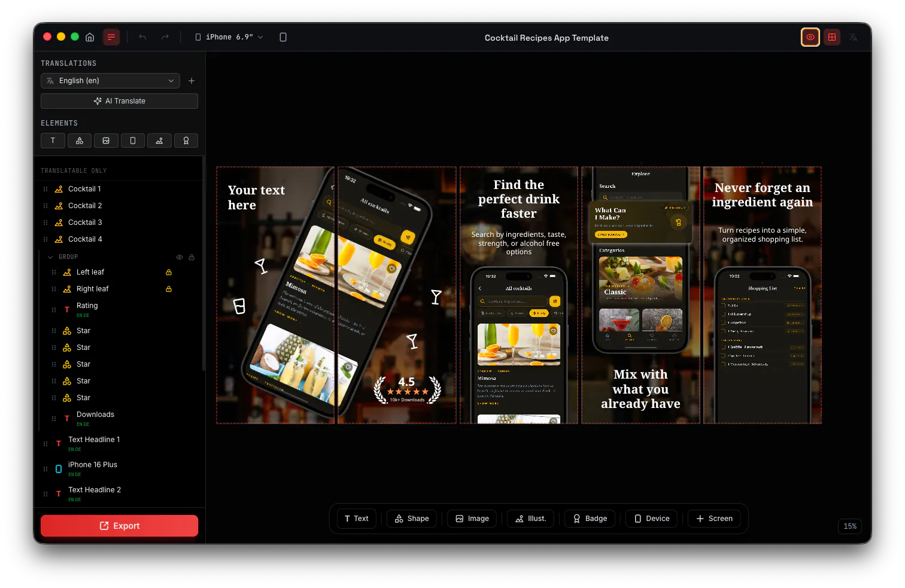Click drag handle of Cocktail 1 row

click(45, 189)
